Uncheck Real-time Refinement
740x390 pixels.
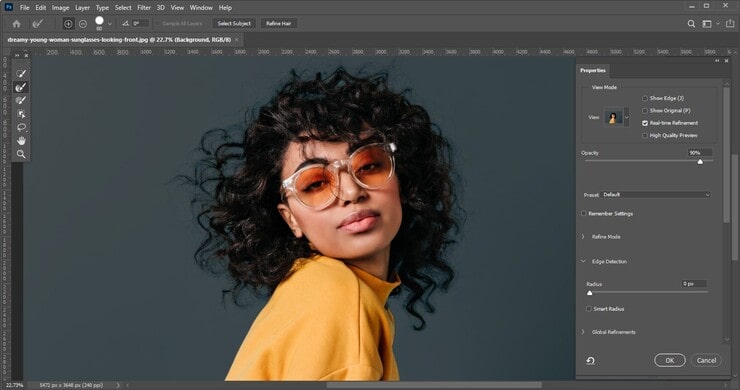[645, 123]
